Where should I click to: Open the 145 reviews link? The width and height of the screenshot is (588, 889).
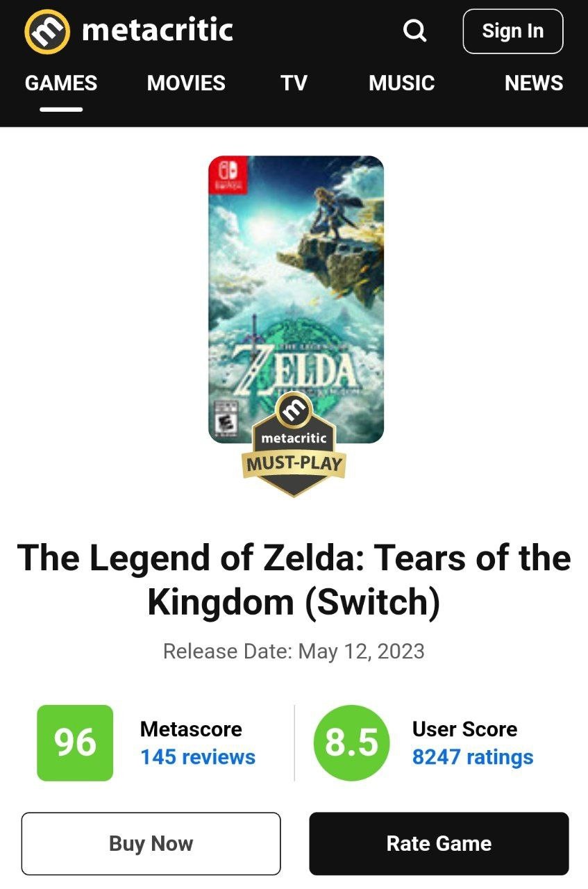point(198,757)
